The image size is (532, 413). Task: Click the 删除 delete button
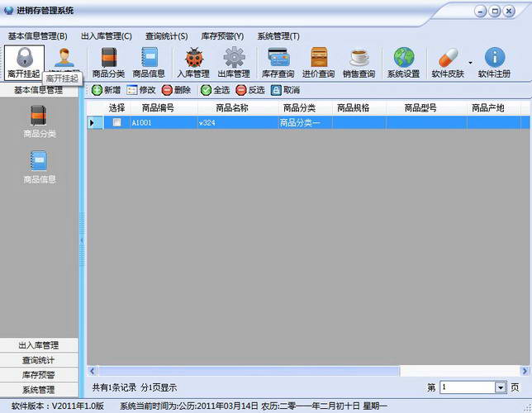click(176, 90)
